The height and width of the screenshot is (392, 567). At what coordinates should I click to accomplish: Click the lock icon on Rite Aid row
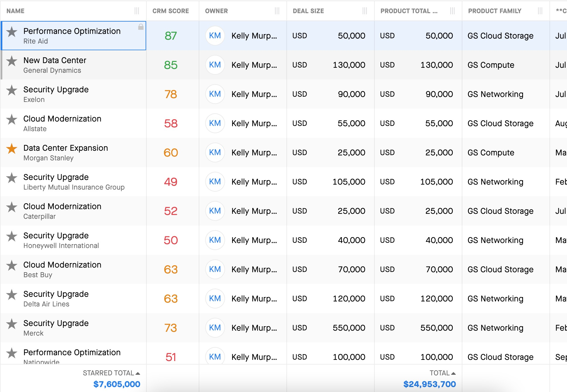point(141,27)
